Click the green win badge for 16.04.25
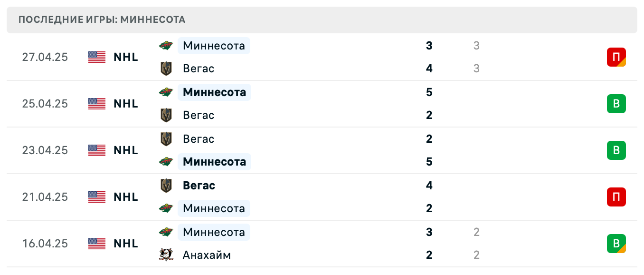 tap(616, 244)
